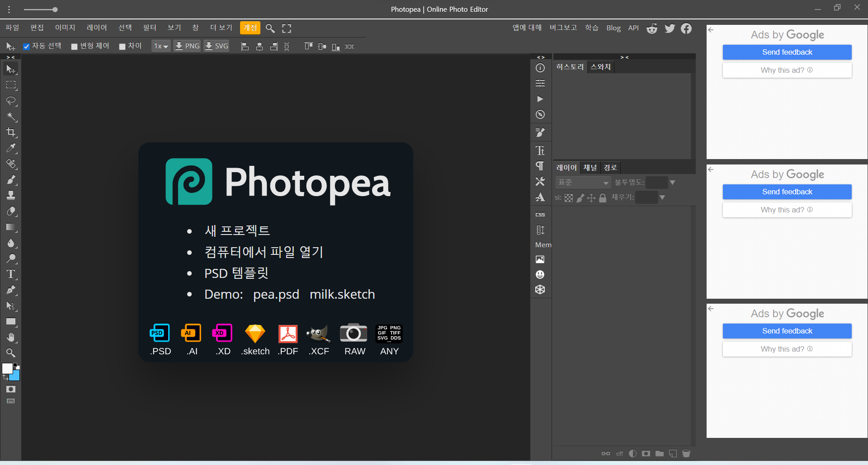Open the Paragraph panel icon
868x465 pixels.
point(540,166)
